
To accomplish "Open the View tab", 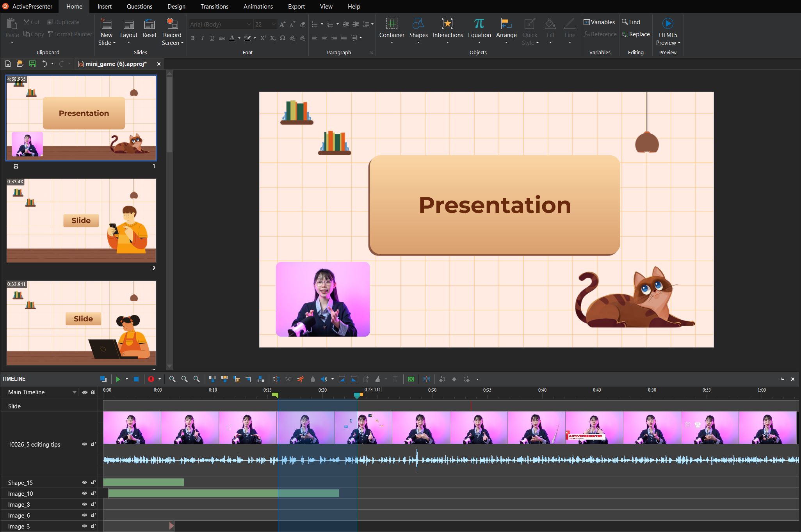I will [x=326, y=7].
